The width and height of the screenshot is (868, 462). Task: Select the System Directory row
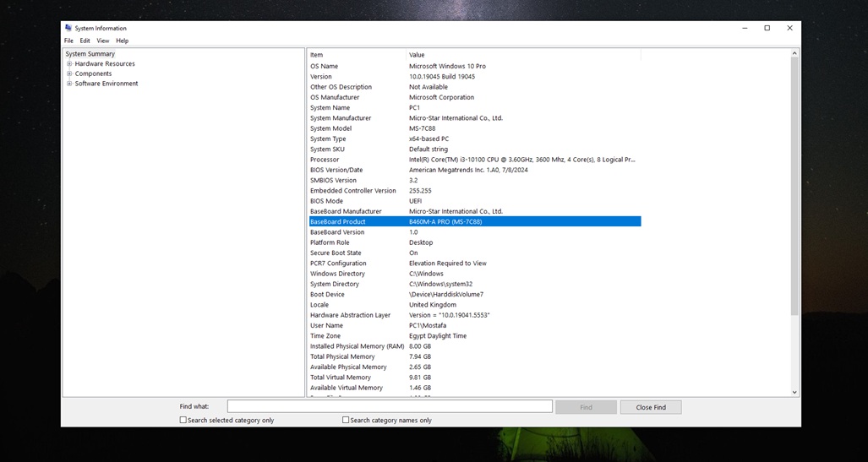tap(475, 284)
